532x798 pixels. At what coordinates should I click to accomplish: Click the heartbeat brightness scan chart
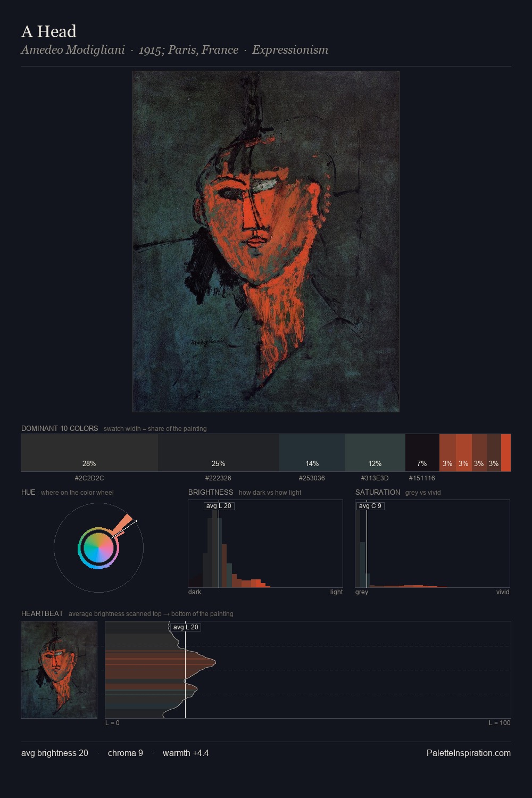click(308, 670)
